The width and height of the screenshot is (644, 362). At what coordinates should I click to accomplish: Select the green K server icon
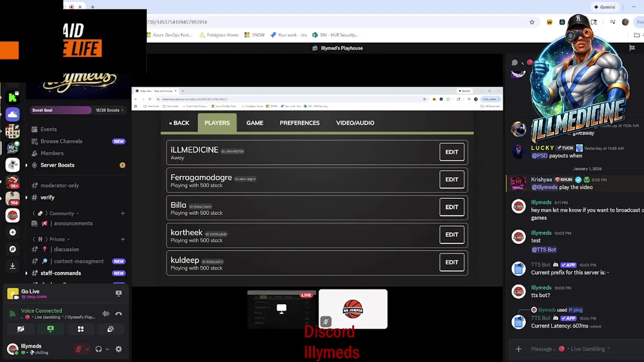pos(13,97)
